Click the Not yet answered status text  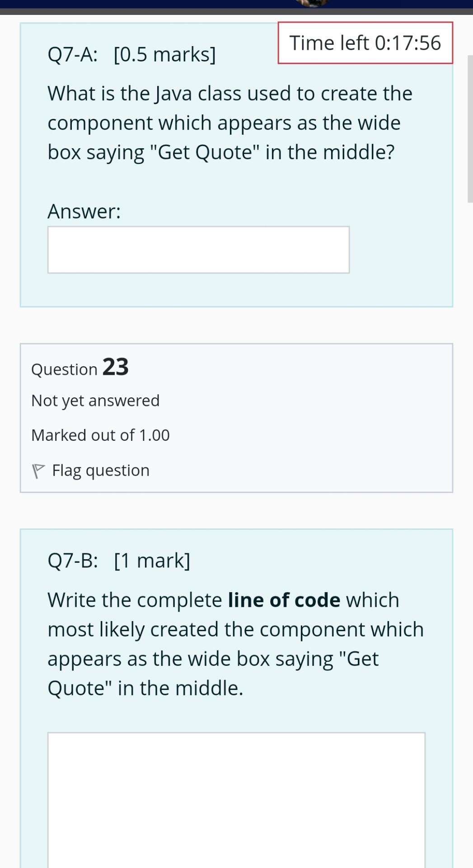(95, 400)
